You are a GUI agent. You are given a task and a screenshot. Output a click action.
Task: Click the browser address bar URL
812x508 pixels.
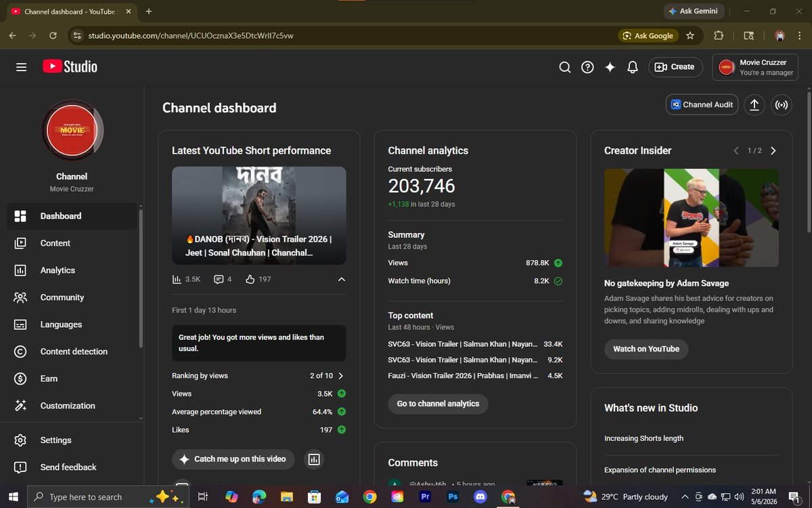[191, 35]
